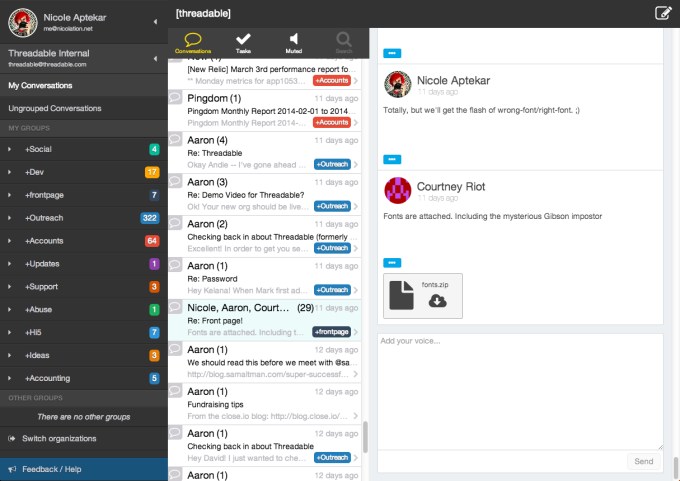680x481 pixels.
Task: Expand the +Hi5 group arrow
Action: tap(10, 333)
